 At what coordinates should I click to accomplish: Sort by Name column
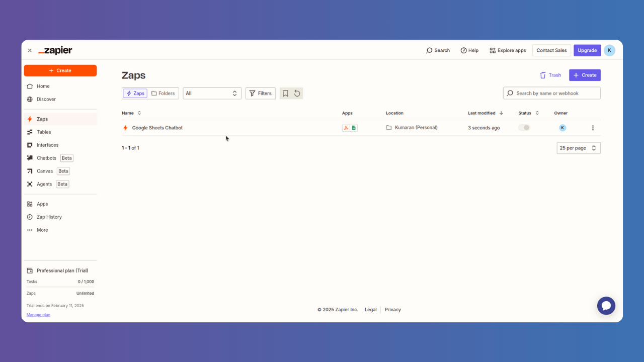tap(131, 113)
